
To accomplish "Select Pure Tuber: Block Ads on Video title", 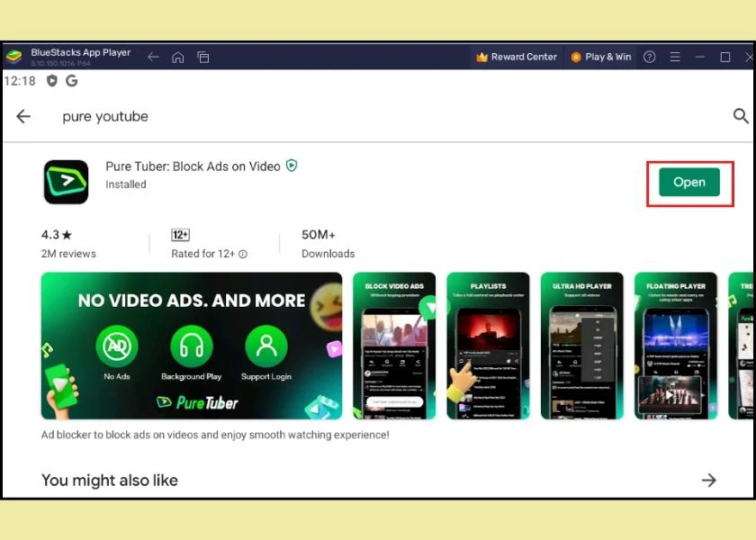I will (x=193, y=166).
